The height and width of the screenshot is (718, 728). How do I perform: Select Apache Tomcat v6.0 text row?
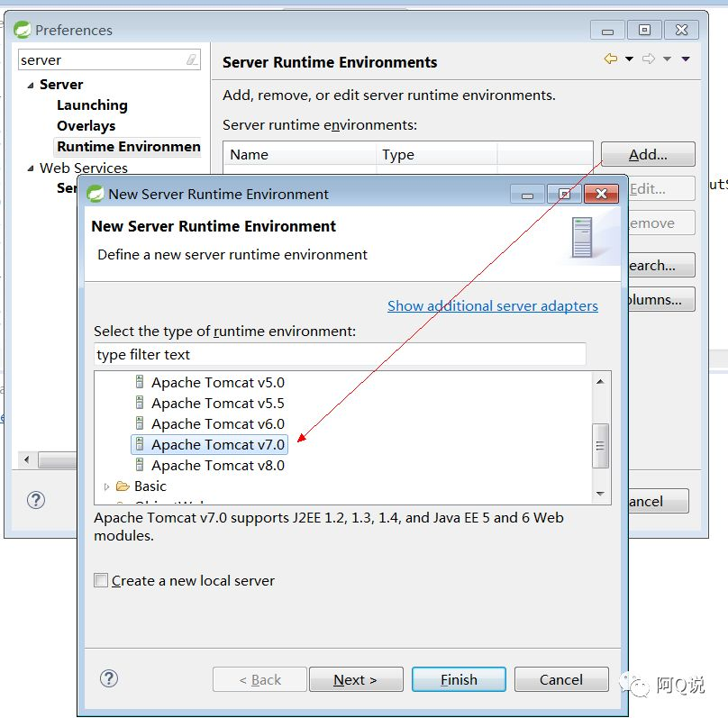[x=218, y=423]
